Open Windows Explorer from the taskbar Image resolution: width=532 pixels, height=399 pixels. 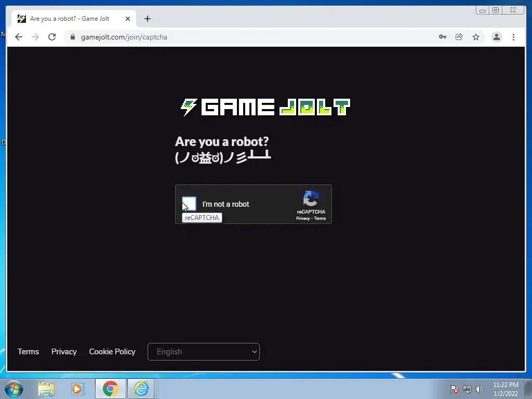pyautogui.click(x=46, y=389)
